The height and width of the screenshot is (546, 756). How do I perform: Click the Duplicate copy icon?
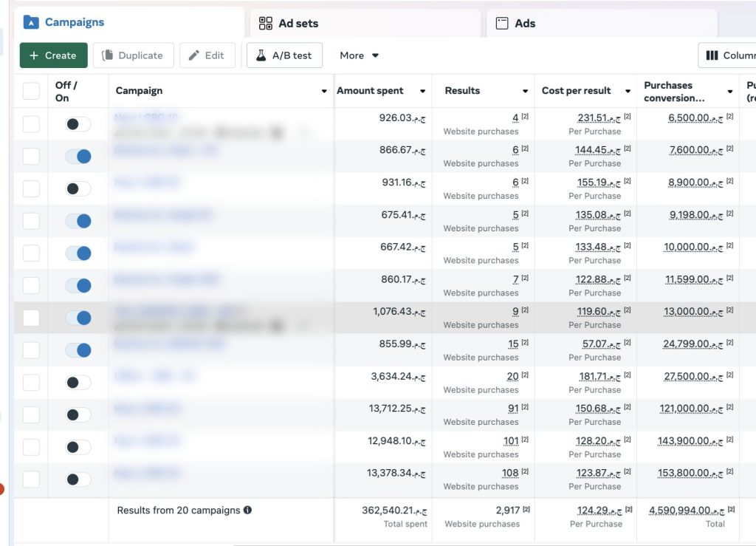pyautogui.click(x=108, y=55)
